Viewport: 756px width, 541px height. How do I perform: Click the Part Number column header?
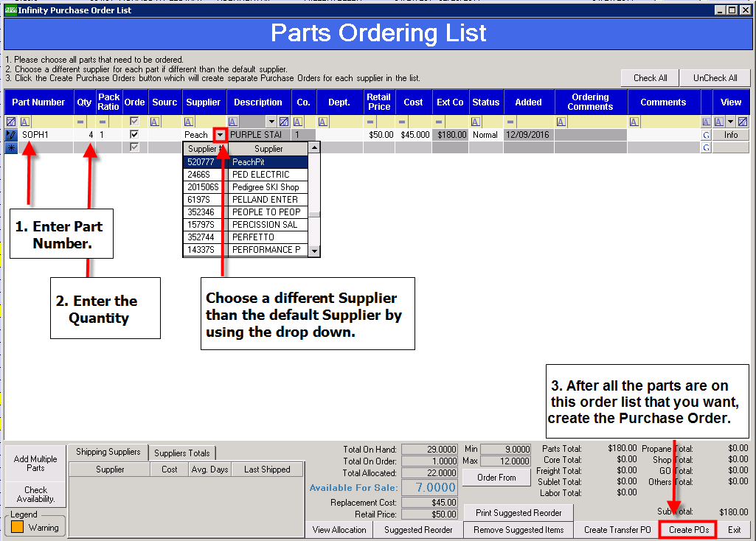tap(38, 102)
